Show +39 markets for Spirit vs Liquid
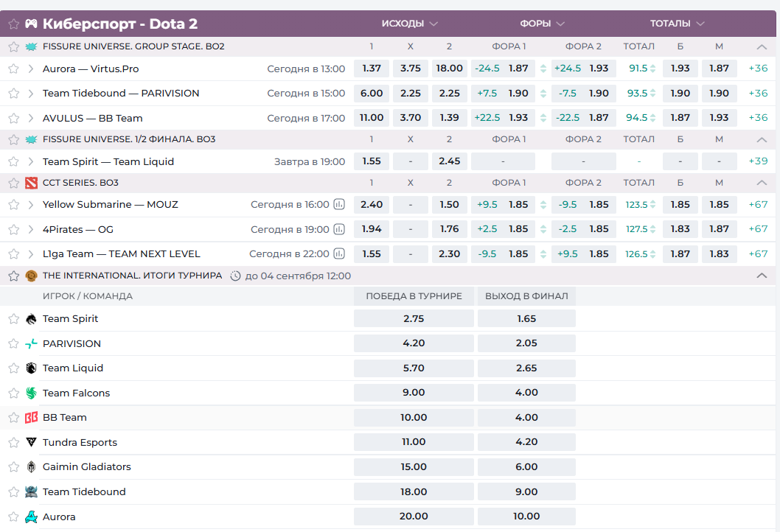The height and width of the screenshot is (532, 780). point(758,161)
